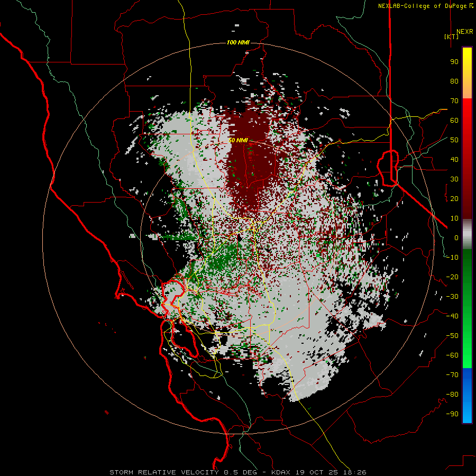Viewport: 476px width, 476px height.
Task: Pick the bright red band of the scale
Action: pos(467,108)
